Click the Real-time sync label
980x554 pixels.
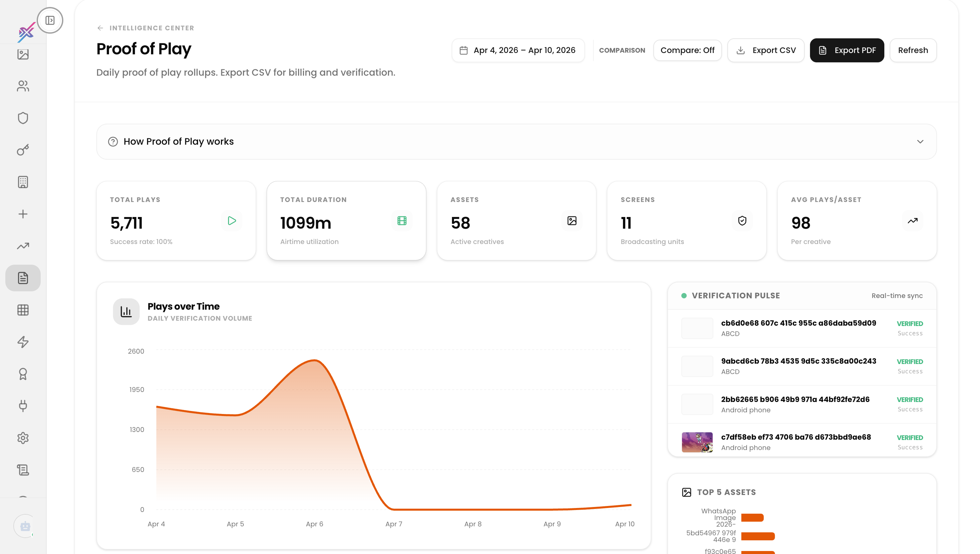(897, 296)
